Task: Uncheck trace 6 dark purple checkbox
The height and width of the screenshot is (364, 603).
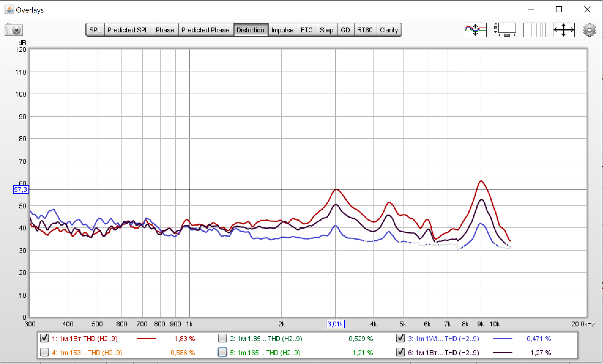Action: [400, 352]
